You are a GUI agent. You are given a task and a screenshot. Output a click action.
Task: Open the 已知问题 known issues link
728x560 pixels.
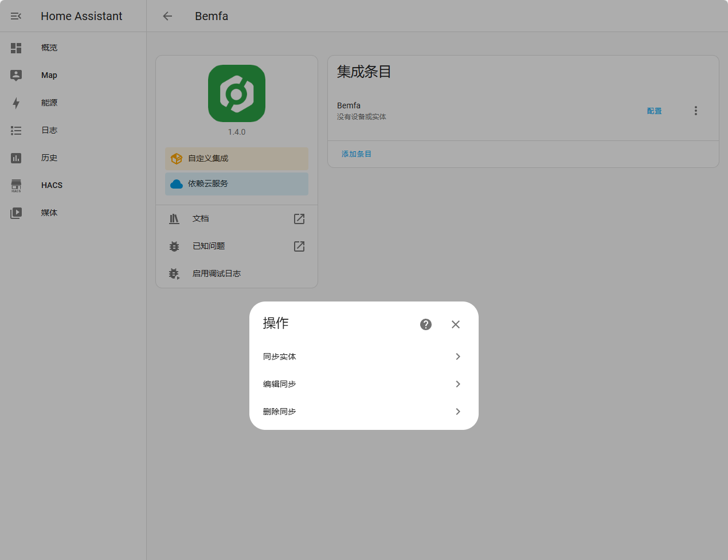237,246
